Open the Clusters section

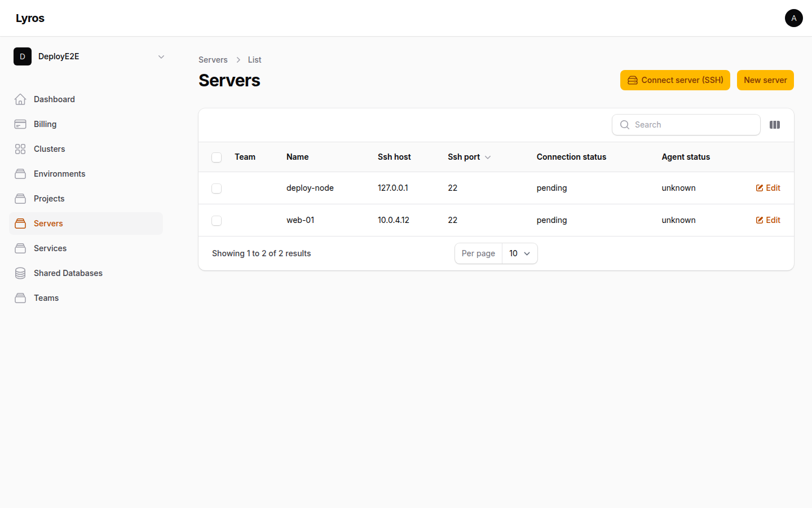coord(86,149)
